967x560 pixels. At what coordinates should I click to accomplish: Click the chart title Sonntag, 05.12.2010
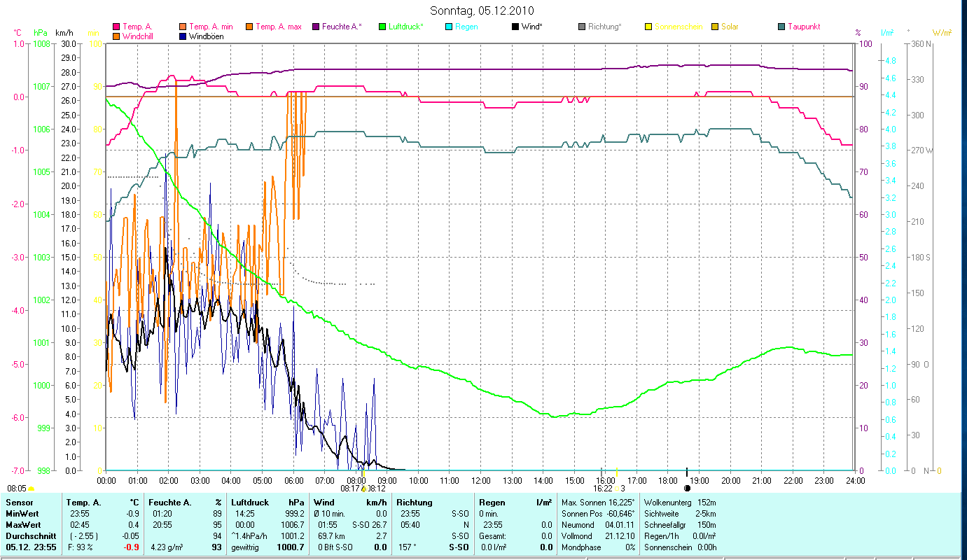tap(482, 10)
